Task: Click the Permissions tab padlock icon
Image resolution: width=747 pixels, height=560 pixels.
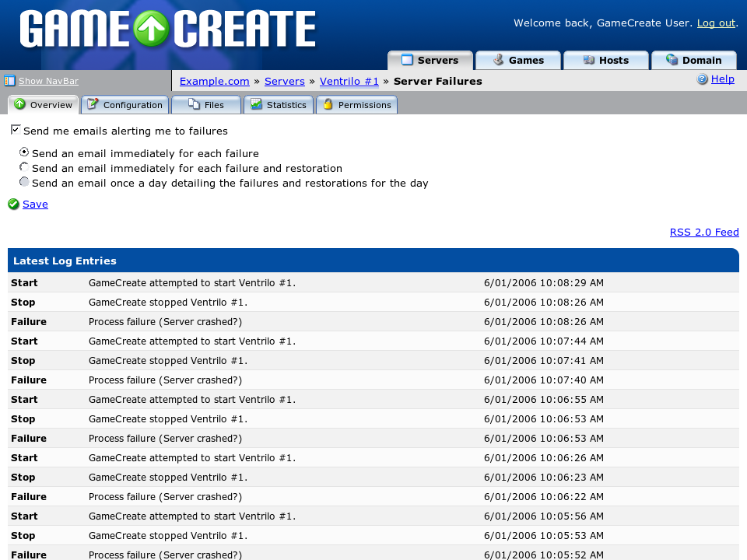Action: (328, 103)
